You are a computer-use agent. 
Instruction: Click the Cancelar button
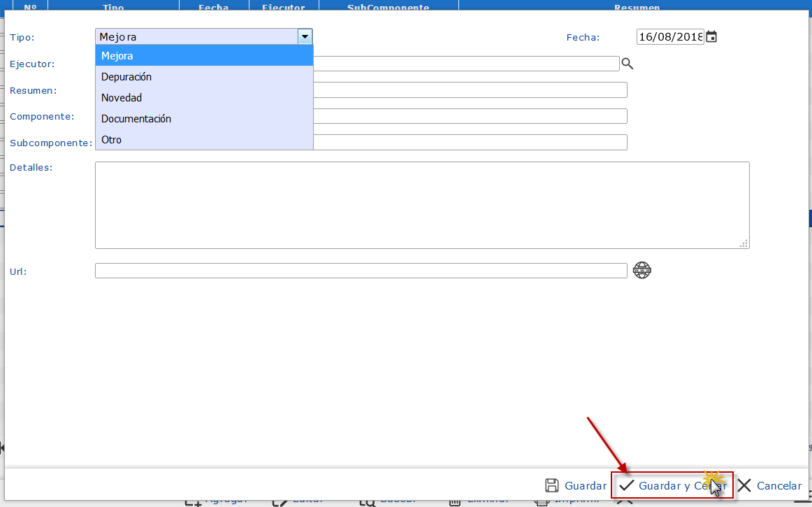769,485
